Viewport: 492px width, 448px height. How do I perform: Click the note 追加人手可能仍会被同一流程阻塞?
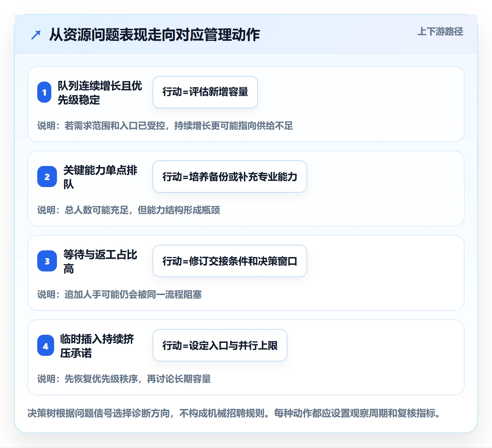pyautogui.click(x=119, y=294)
